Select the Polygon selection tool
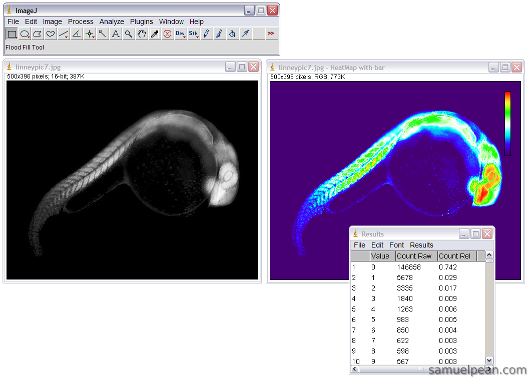Screen dimensions: 529x378 [37, 34]
